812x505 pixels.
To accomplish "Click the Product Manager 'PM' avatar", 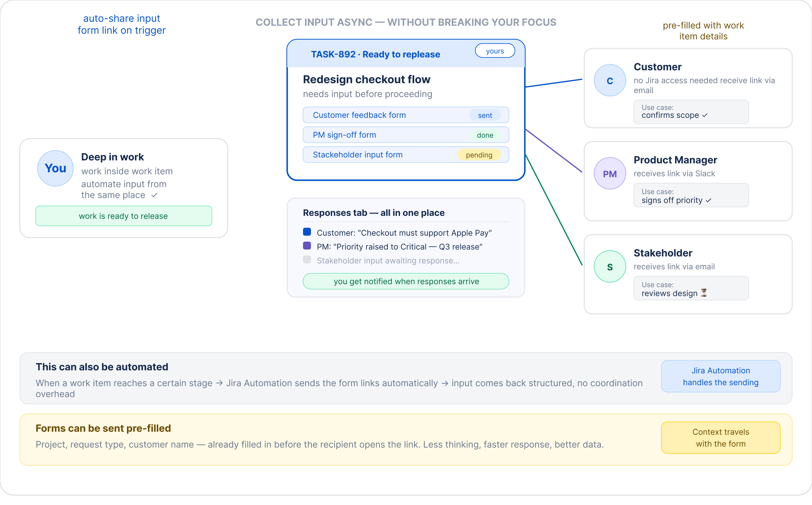I will tap(610, 174).
